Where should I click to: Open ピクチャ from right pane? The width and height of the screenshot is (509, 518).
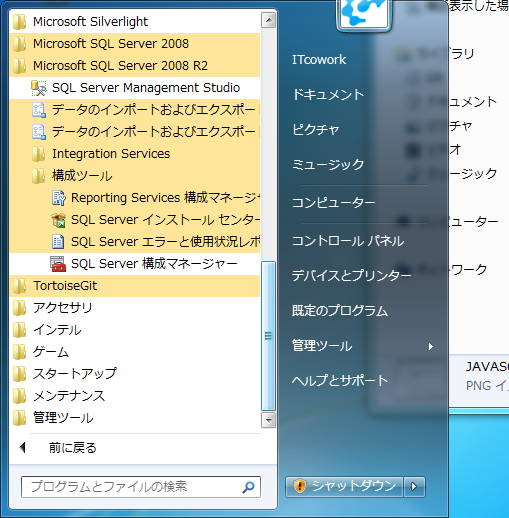click(316, 130)
